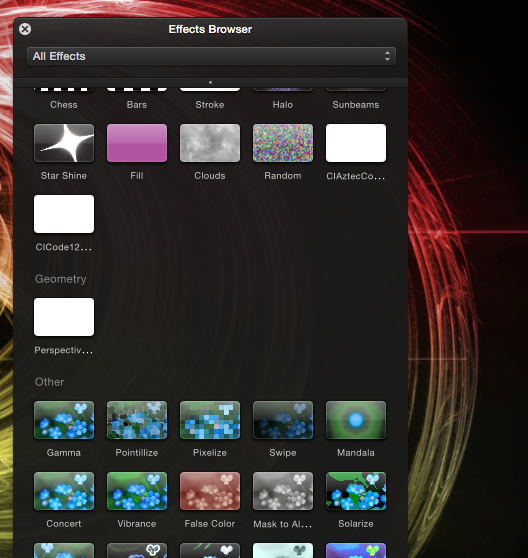The height and width of the screenshot is (558, 528).
Task: Pick the Clouds effect thumbnail
Action: coord(210,143)
